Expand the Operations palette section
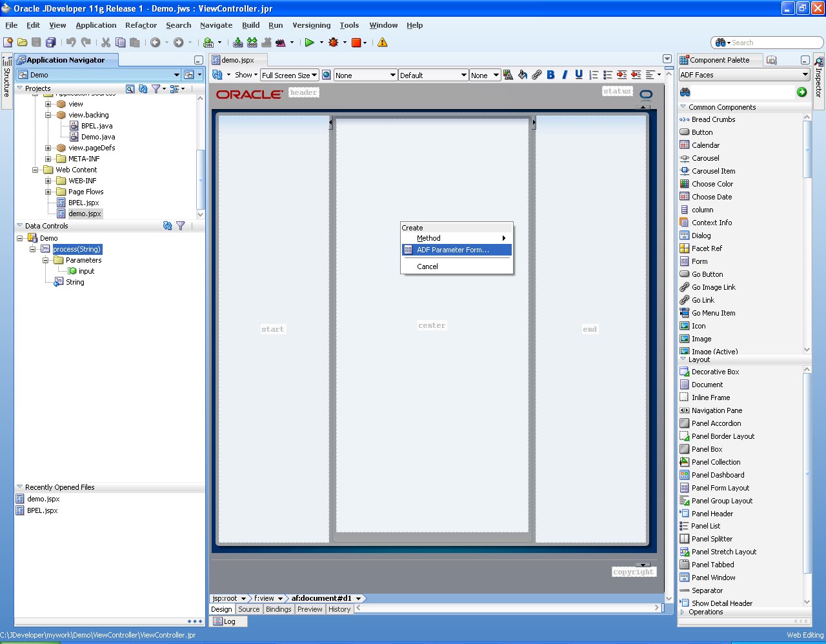826x644 pixels. pyautogui.click(x=683, y=612)
